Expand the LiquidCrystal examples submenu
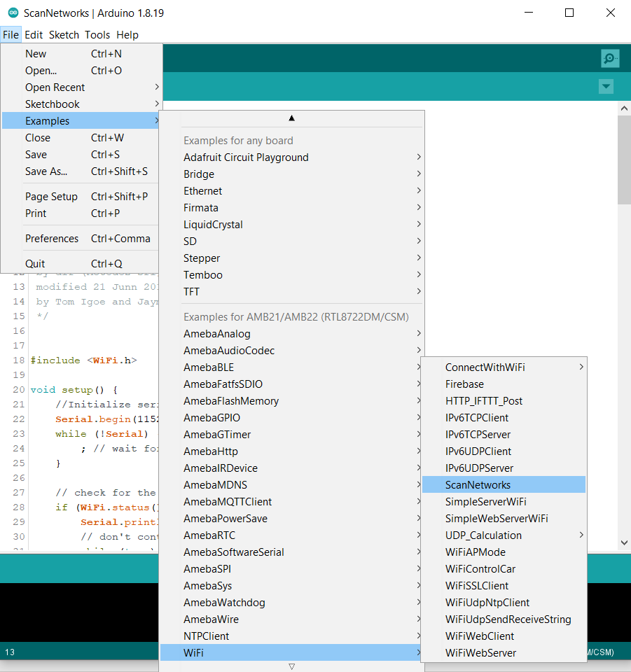 click(291, 225)
